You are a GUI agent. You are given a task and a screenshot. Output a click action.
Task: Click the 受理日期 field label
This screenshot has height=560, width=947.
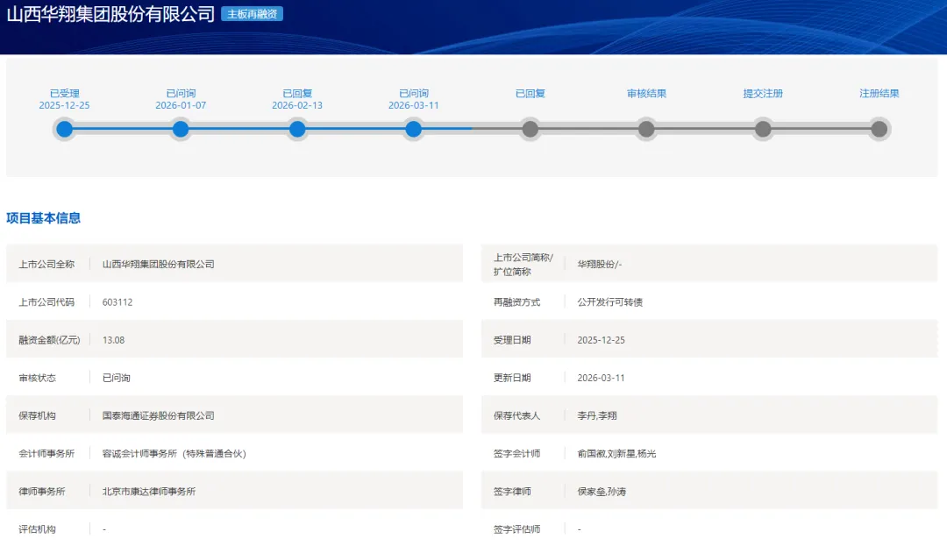pyautogui.click(x=512, y=340)
